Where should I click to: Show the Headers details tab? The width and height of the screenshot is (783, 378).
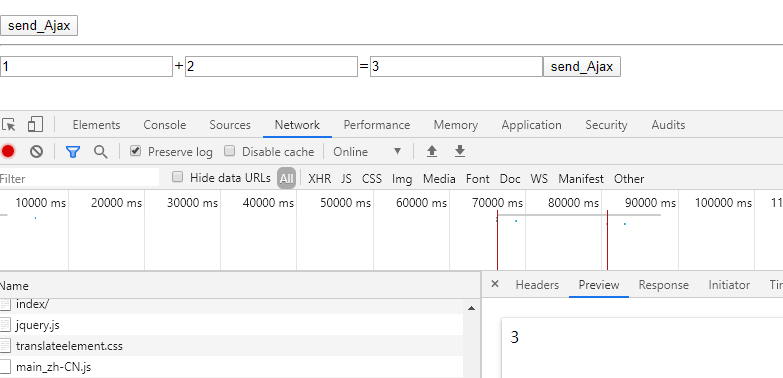[x=537, y=285]
